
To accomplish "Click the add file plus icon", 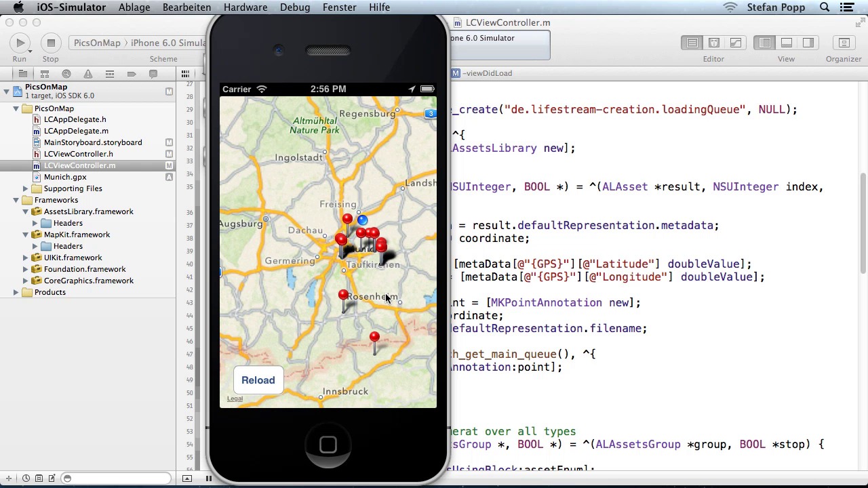I will coord(9,479).
